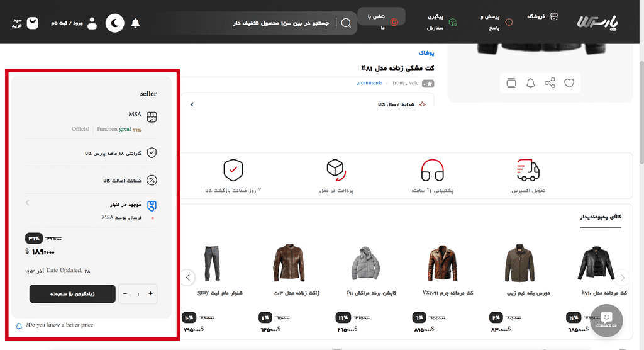Open the Vx2011 leather jacket thumbnail
The image size is (644, 350).
click(x=443, y=264)
